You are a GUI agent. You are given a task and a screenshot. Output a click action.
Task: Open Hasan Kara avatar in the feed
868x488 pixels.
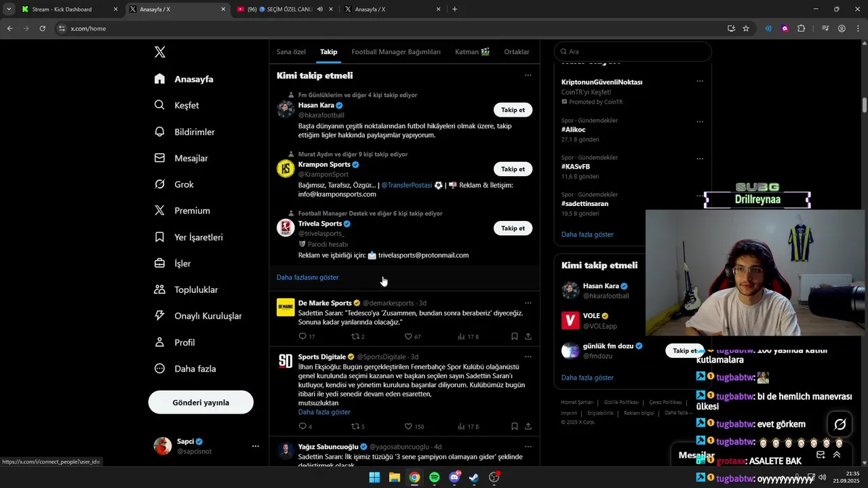click(285, 109)
